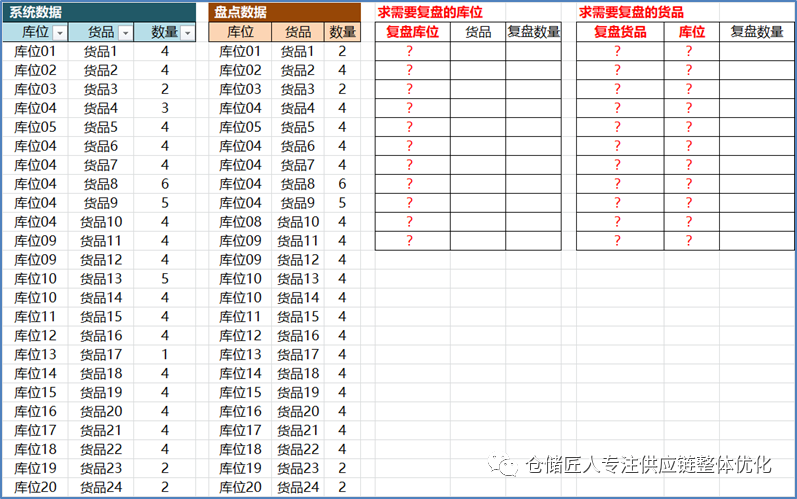Select quantity 3 of 货品4 in 系统数据
This screenshot has width=797, height=499.
[165, 108]
